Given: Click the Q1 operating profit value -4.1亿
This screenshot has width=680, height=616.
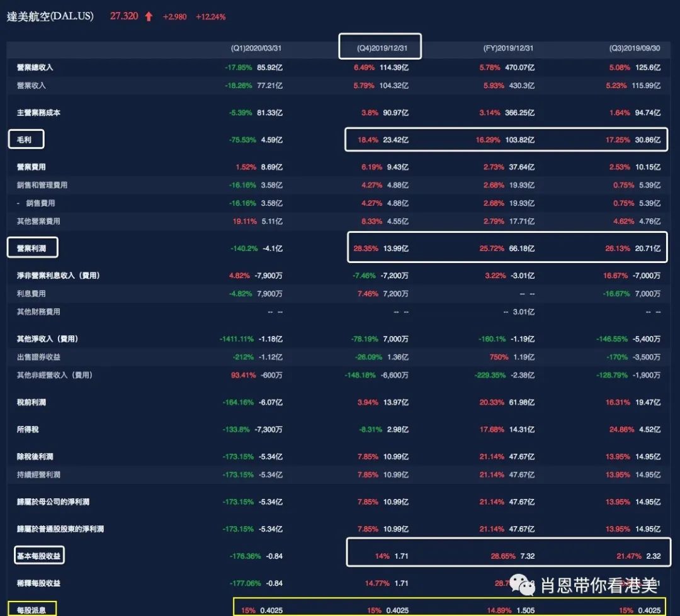Looking at the screenshot, I should point(273,249).
